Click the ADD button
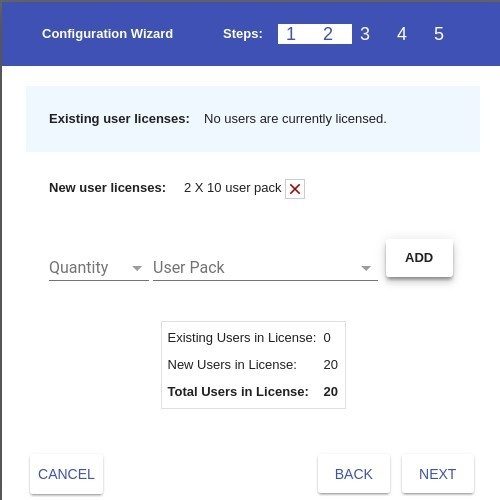This screenshot has height=500, width=500. (x=419, y=258)
